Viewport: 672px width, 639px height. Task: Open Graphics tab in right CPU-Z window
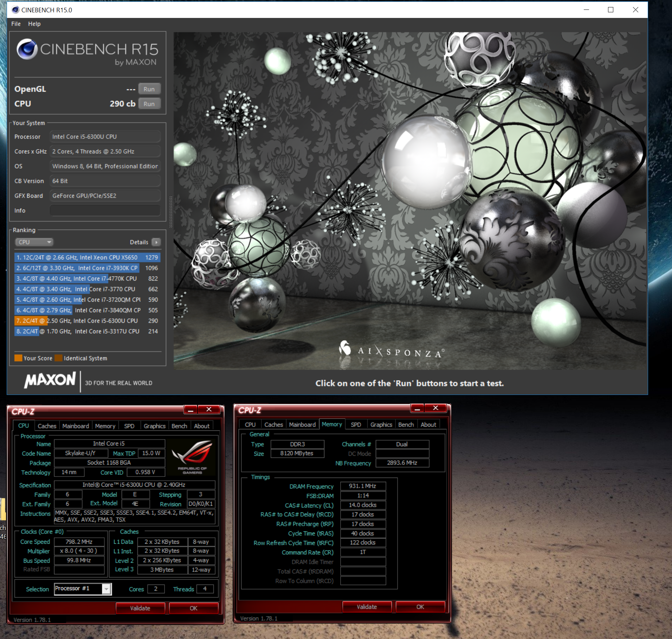(x=381, y=424)
